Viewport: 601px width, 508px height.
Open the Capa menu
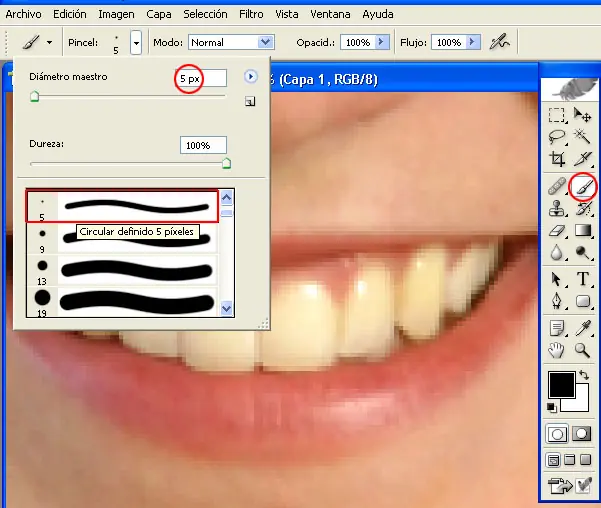point(158,15)
